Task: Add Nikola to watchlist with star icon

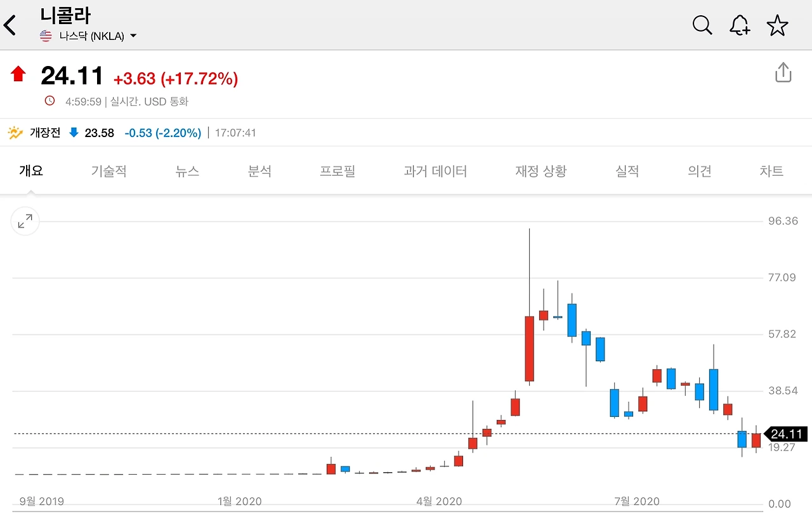Action: pyautogui.click(x=777, y=25)
